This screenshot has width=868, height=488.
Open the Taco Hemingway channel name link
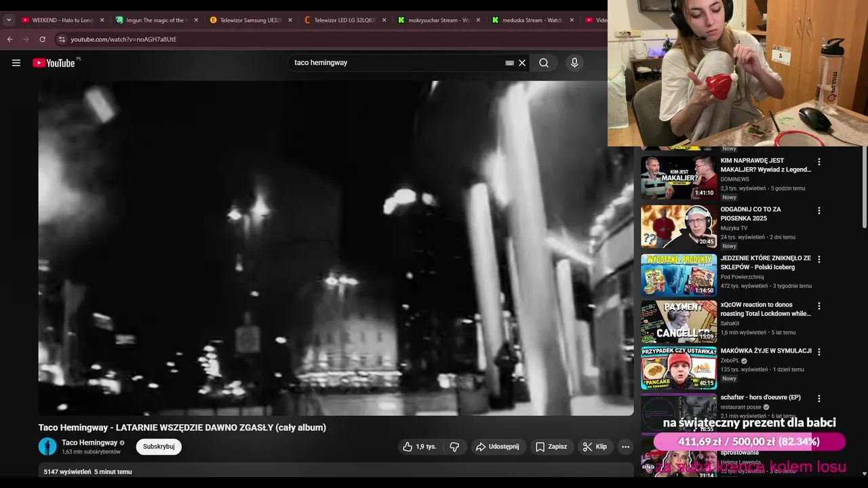click(x=90, y=443)
